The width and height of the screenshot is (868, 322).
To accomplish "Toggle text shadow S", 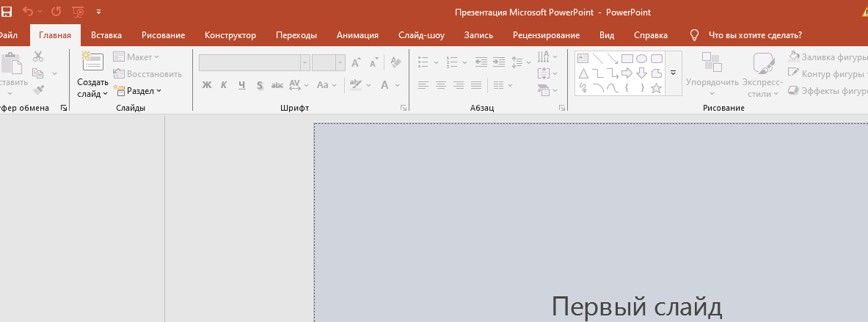I will 260,85.
